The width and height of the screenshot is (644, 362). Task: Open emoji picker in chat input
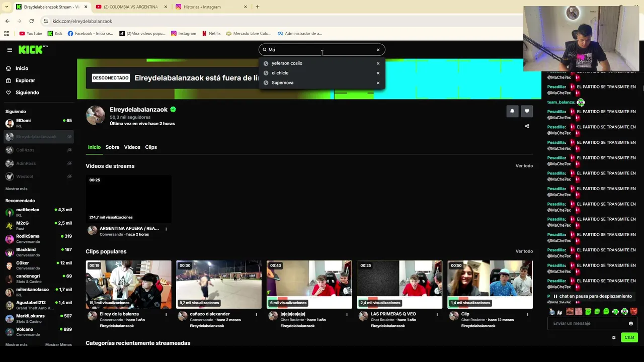[x=631, y=323]
